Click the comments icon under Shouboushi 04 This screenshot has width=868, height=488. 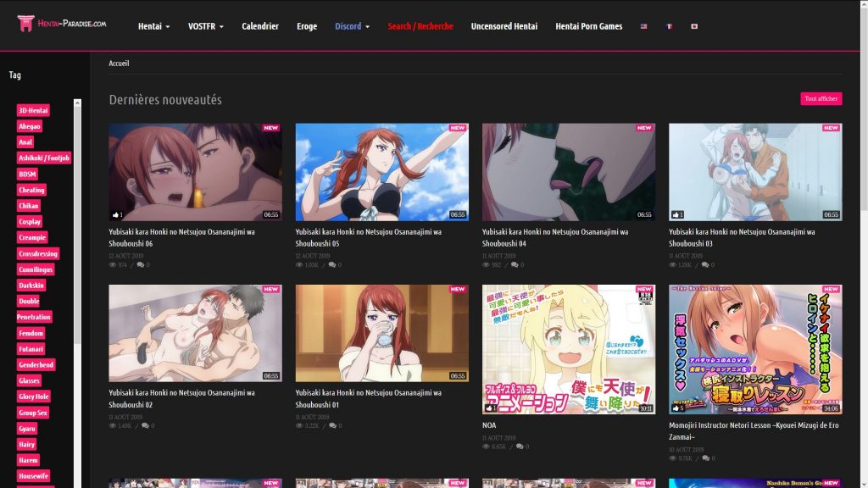[515, 264]
